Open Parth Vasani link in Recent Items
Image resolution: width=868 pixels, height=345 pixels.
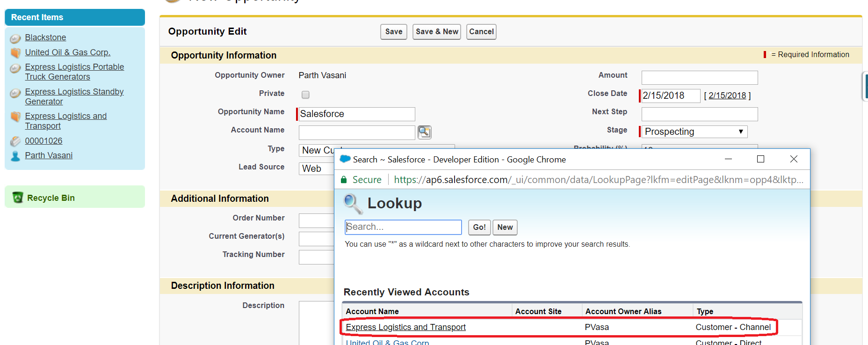point(49,155)
